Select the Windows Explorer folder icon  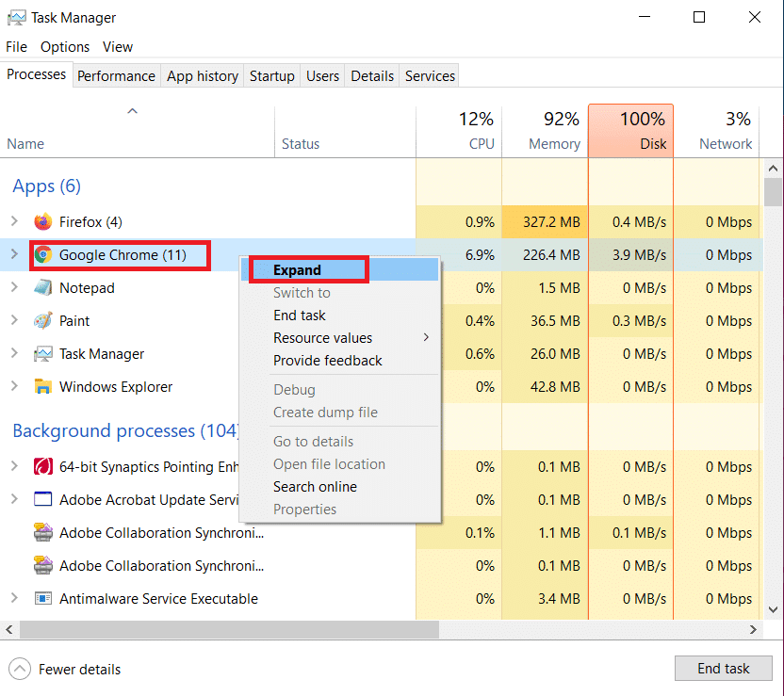(x=43, y=386)
